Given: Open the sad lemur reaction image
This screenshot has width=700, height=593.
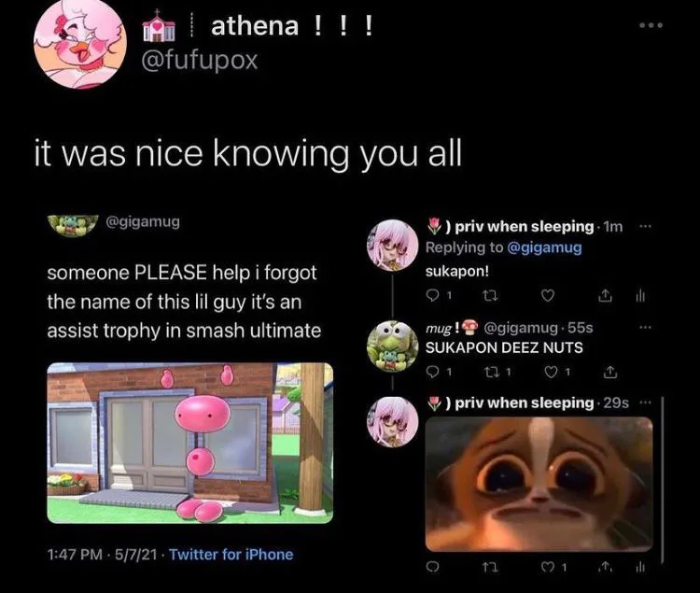Looking at the screenshot, I should 539,484.
